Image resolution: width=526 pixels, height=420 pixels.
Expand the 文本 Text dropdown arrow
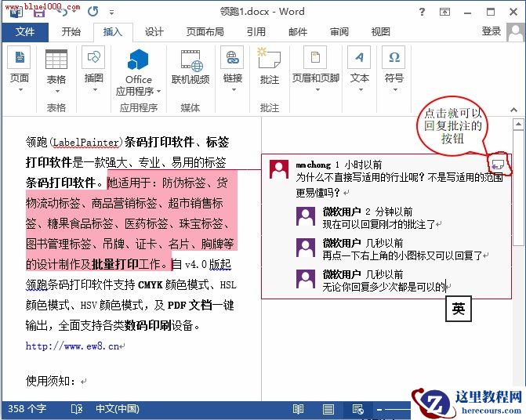361,89
